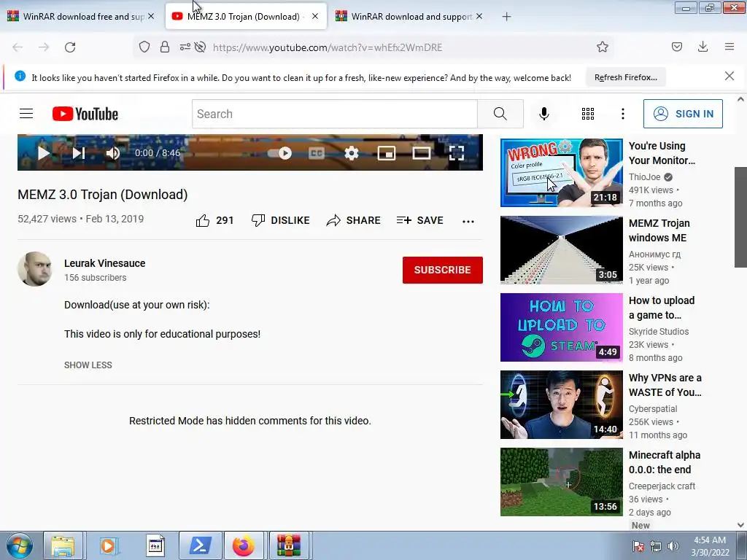Subscribe to Leurak Vinesauce

pyautogui.click(x=443, y=270)
